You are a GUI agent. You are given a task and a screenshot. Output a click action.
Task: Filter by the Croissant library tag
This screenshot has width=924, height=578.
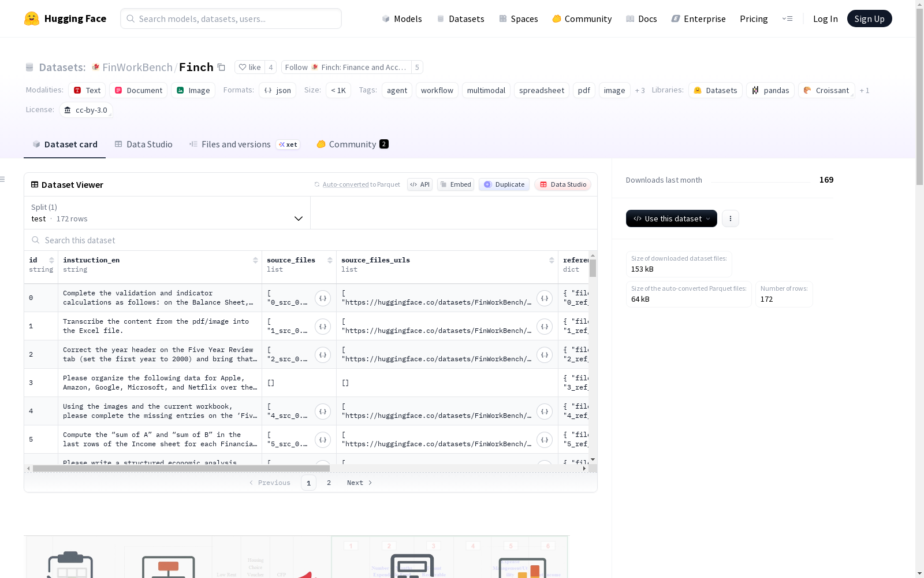pyautogui.click(x=826, y=90)
